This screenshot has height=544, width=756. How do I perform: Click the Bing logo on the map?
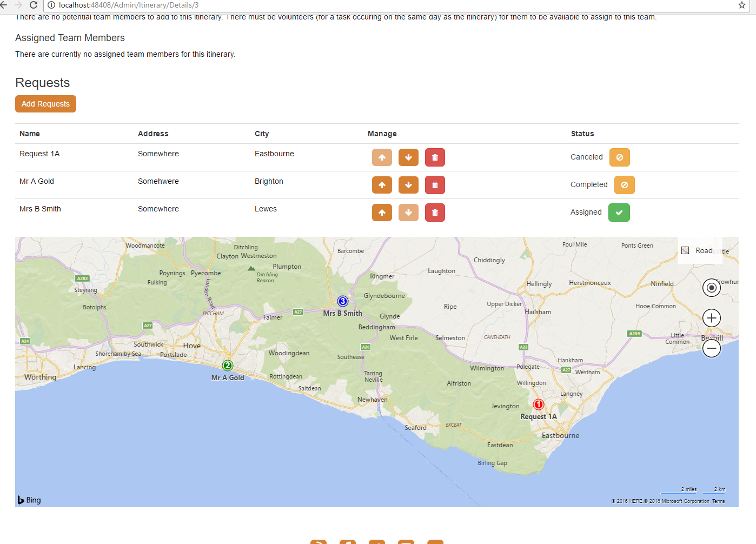click(29, 499)
